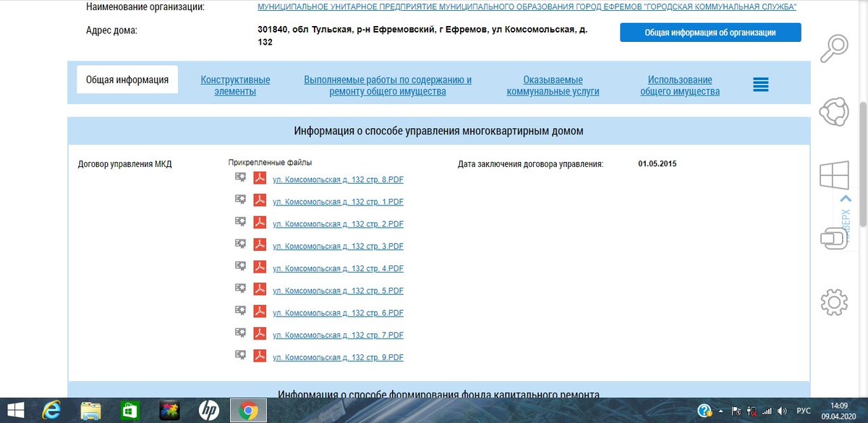Open the colorful tiles app on the taskbar
Viewport: 868px width, 423px height.
(169, 410)
